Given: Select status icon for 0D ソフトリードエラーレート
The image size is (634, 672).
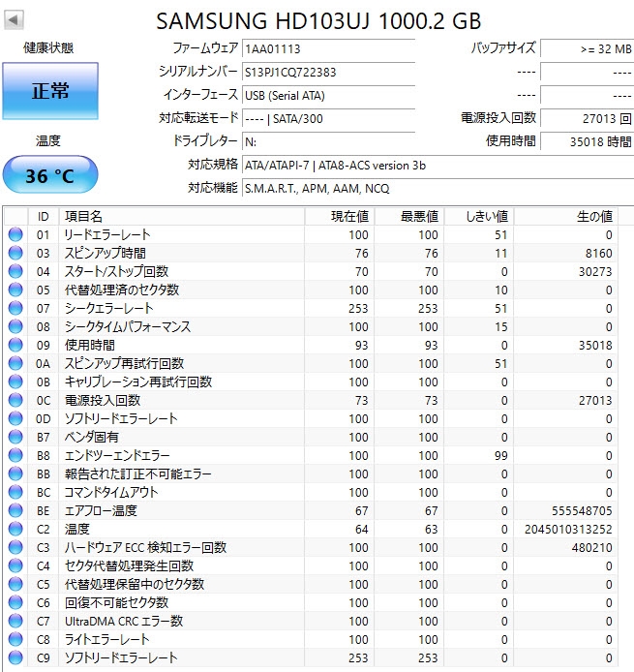Looking at the screenshot, I should click(x=15, y=418).
